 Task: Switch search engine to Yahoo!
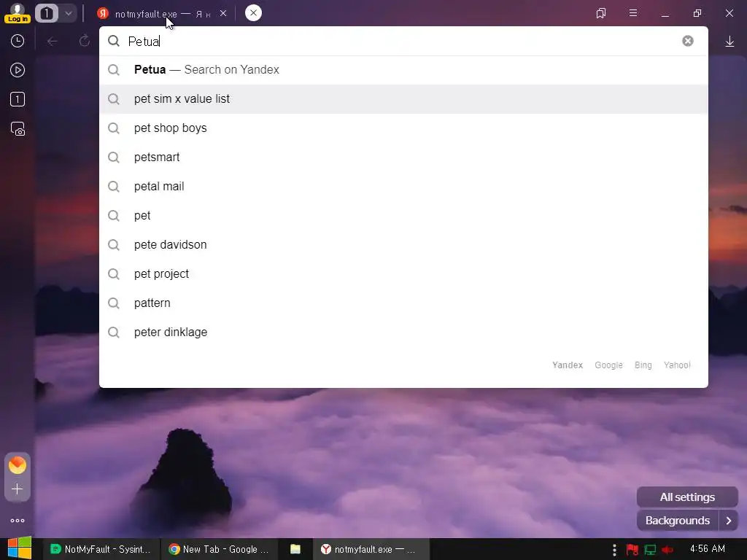tap(677, 365)
